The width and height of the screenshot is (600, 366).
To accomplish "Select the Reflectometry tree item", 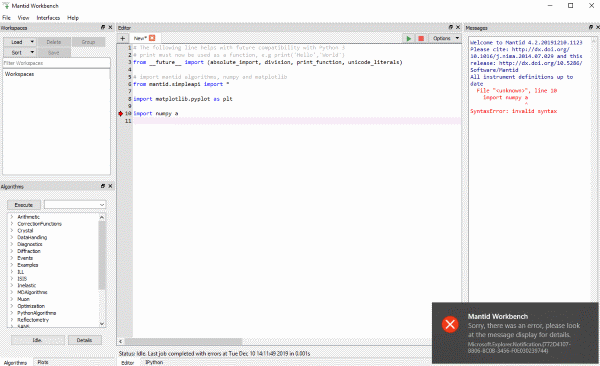I will [x=33, y=320].
